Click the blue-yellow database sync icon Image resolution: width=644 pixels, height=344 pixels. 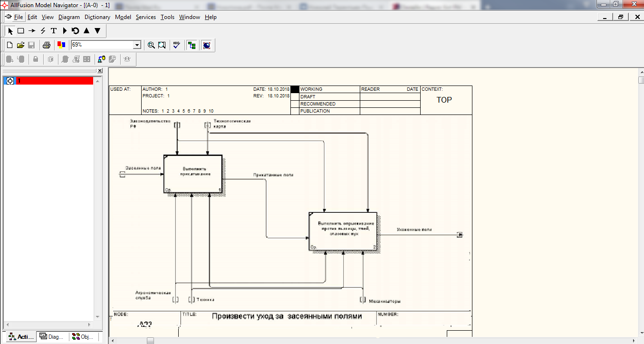[101, 59]
